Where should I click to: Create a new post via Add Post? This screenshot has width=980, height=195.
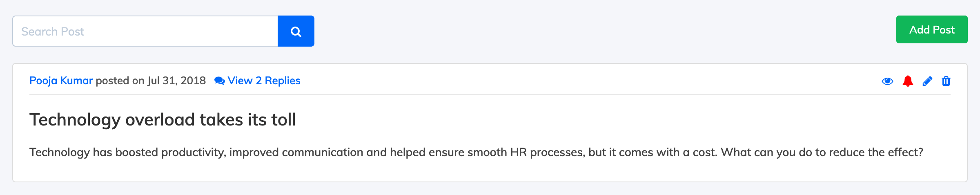point(932,29)
